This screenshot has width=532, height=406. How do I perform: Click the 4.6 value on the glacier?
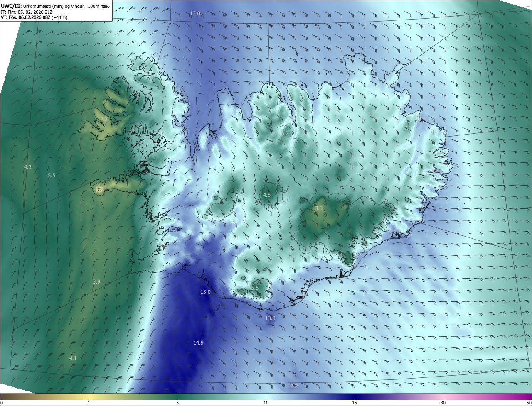tap(267, 195)
